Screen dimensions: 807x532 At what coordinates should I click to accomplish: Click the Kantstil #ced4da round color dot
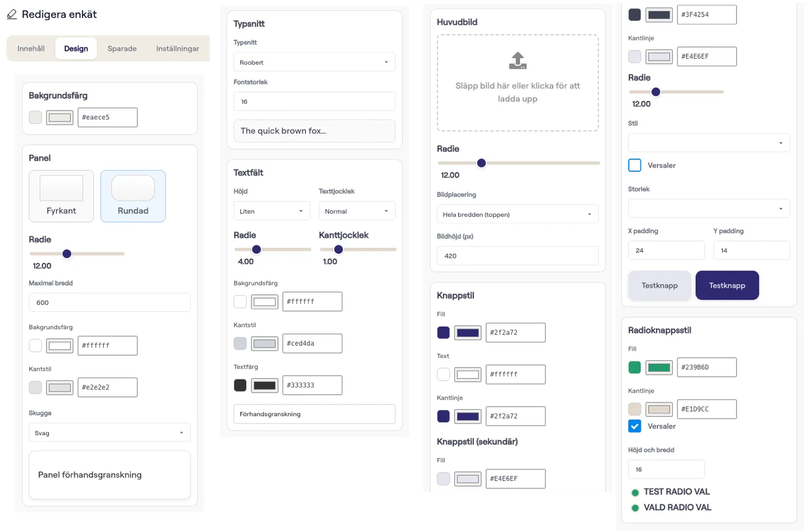click(x=240, y=344)
